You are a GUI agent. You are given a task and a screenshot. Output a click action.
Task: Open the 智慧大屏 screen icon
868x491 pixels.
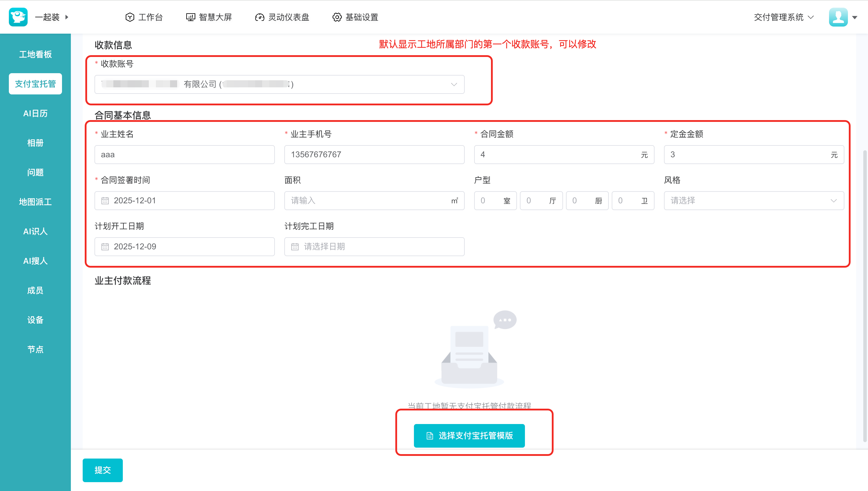tap(191, 17)
